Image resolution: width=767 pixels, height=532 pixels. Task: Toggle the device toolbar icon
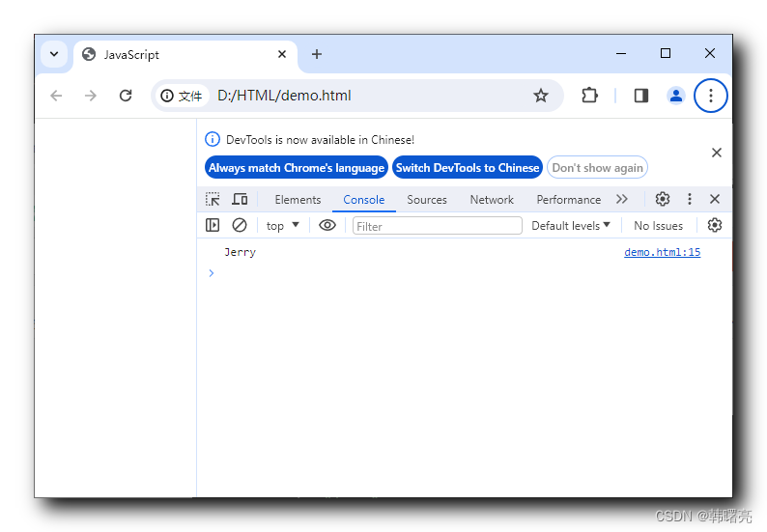point(240,200)
